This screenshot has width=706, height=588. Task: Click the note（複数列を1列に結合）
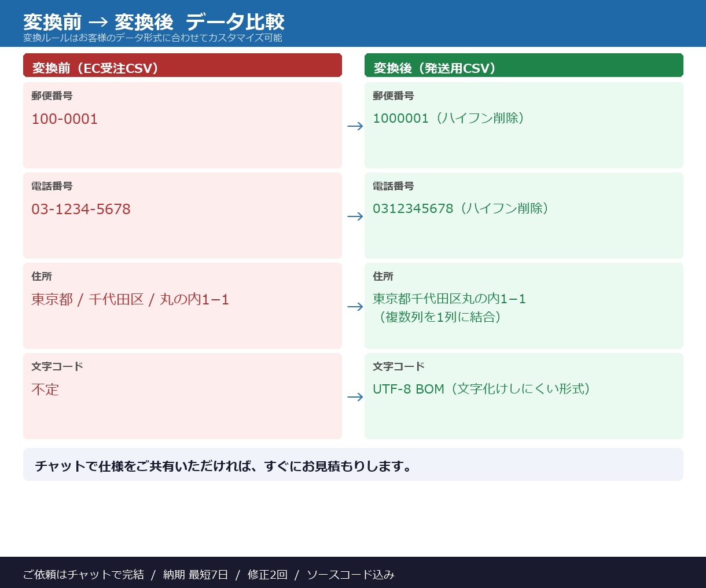(440, 317)
